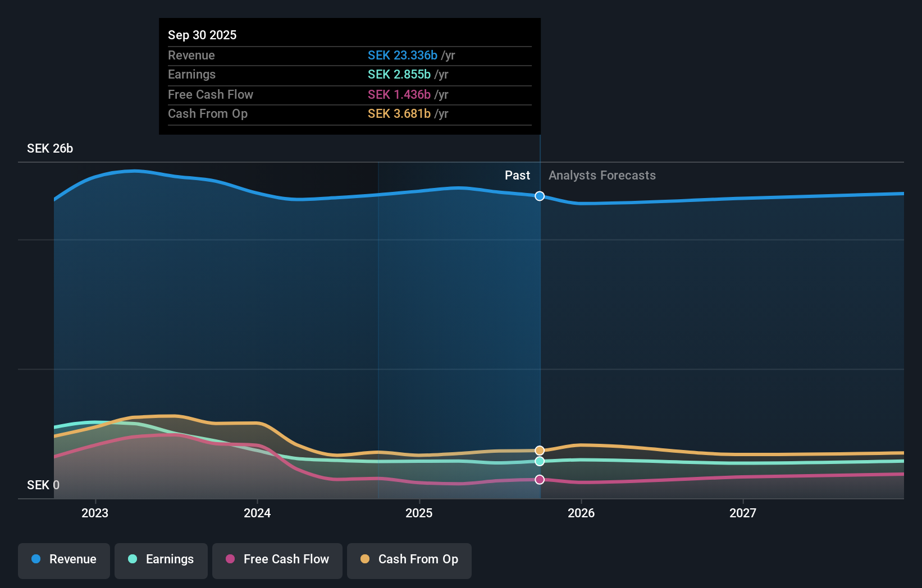Click the 2025 label on the time axis
Viewport: 922px width, 588px height.
[419, 513]
